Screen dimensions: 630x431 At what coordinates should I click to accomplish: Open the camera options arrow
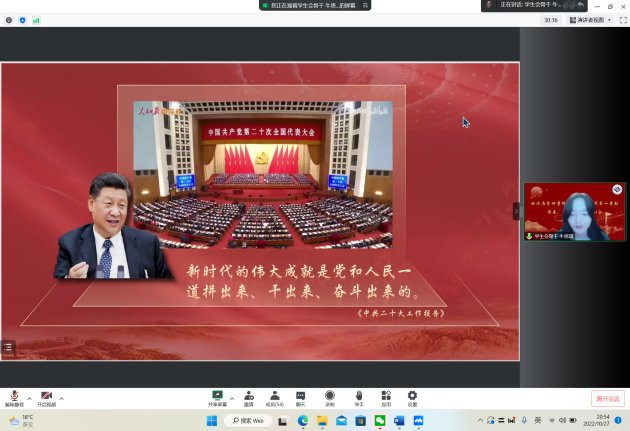click(x=61, y=397)
